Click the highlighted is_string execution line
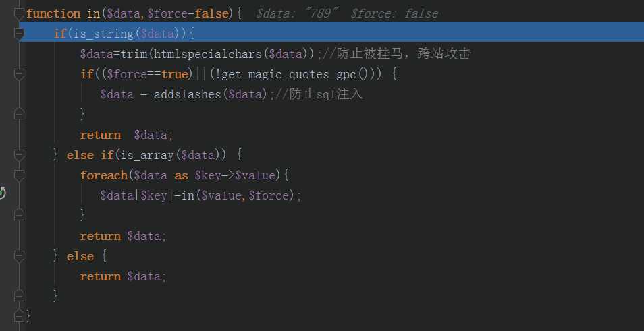This screenshot has width=644, height=331. pos(331,32)
